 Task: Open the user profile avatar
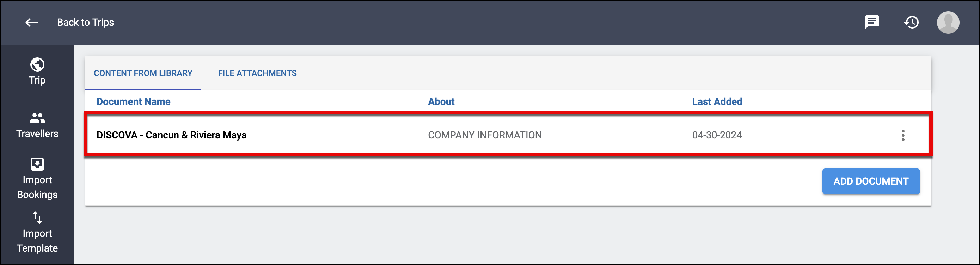pyautogui.click(x=948, y=23)
